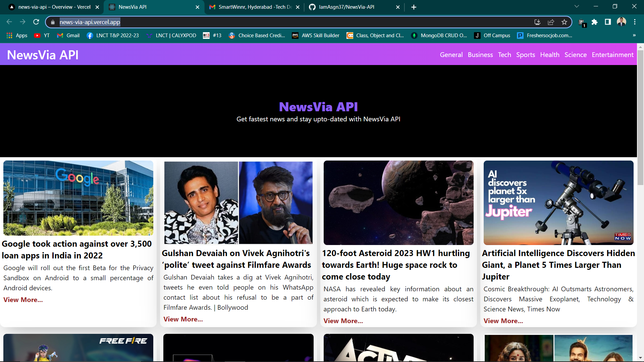
Task: Click the asteroid article image
Action: pyautogui.click(x=398, y=203)
